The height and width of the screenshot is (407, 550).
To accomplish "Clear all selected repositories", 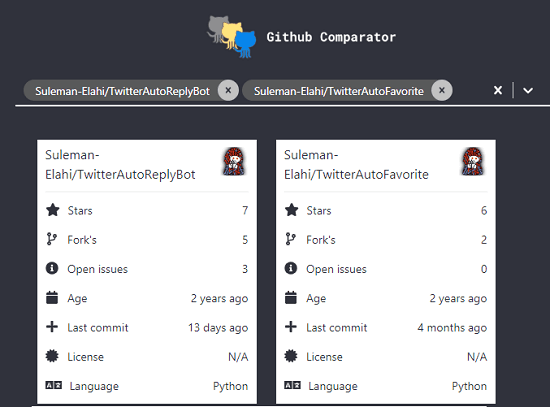I will coord(498,91).
